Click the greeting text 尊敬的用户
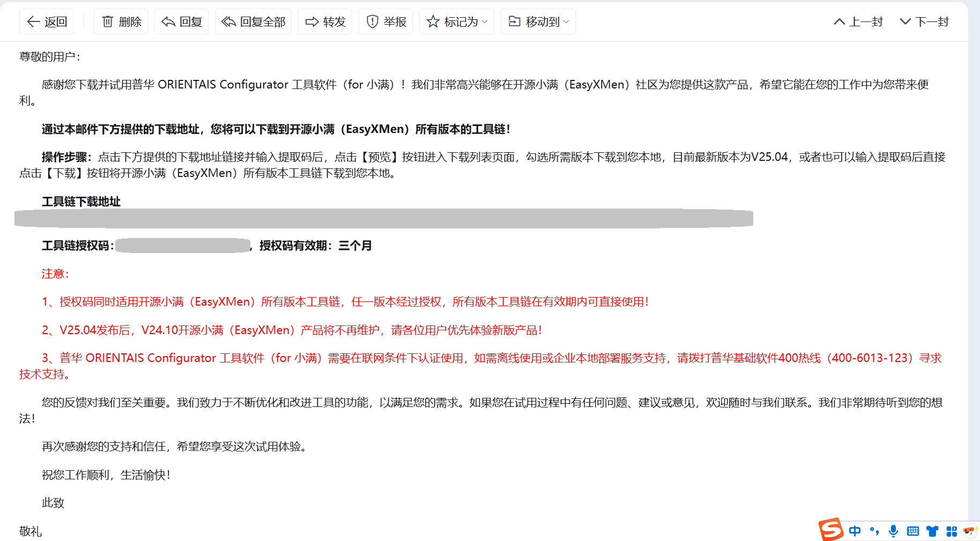The width and height of the screenshot is (980, 541). click(49, 57)
